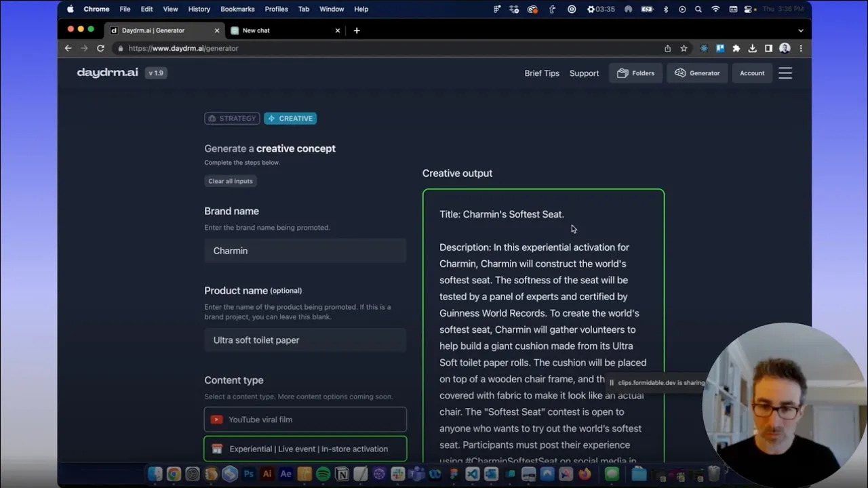Viewport: 868px width, 488px height.
Task: Open the Chrome profile avatar
Action: click(x=785, y=48)
